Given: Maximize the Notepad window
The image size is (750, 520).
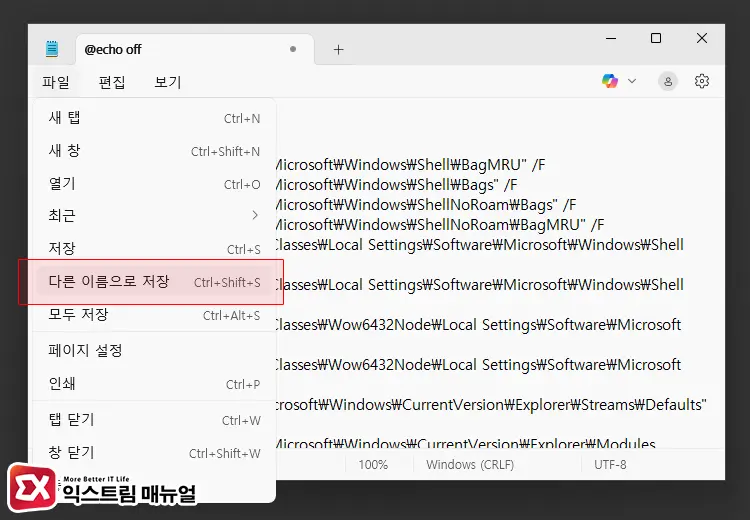Looking at the screenshot, I should tap(656, 38).
